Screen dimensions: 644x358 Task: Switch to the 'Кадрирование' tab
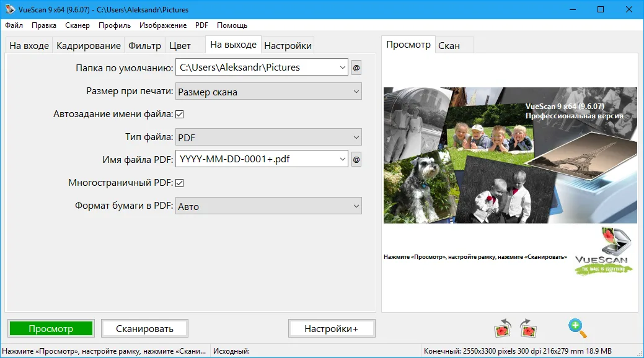pos(89,46)
